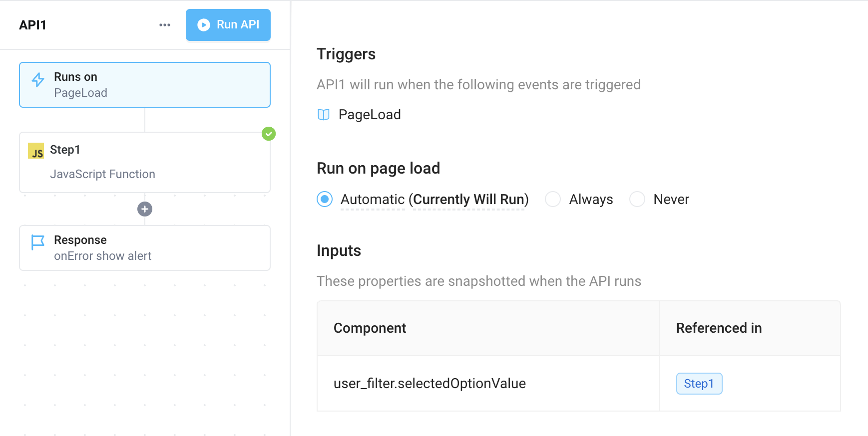Click the plus icon to add a new step

144,209
